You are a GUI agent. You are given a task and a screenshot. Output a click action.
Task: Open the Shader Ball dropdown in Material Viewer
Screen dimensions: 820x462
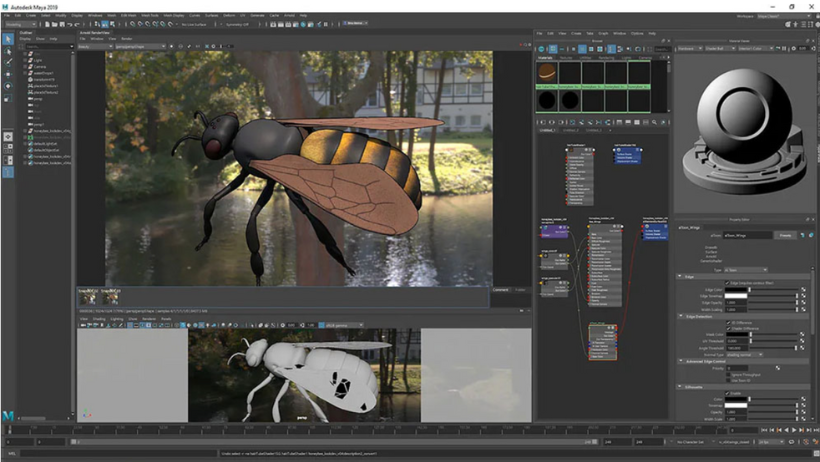[719, 49]
